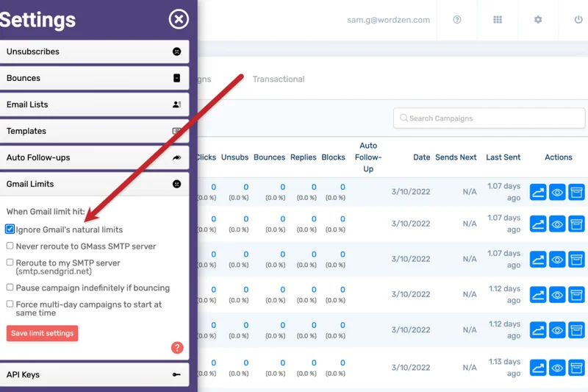The height and width of the screenshot is (392, 588).
Task: Open the apps grid icon in header
Action: (x=498, y=20)
